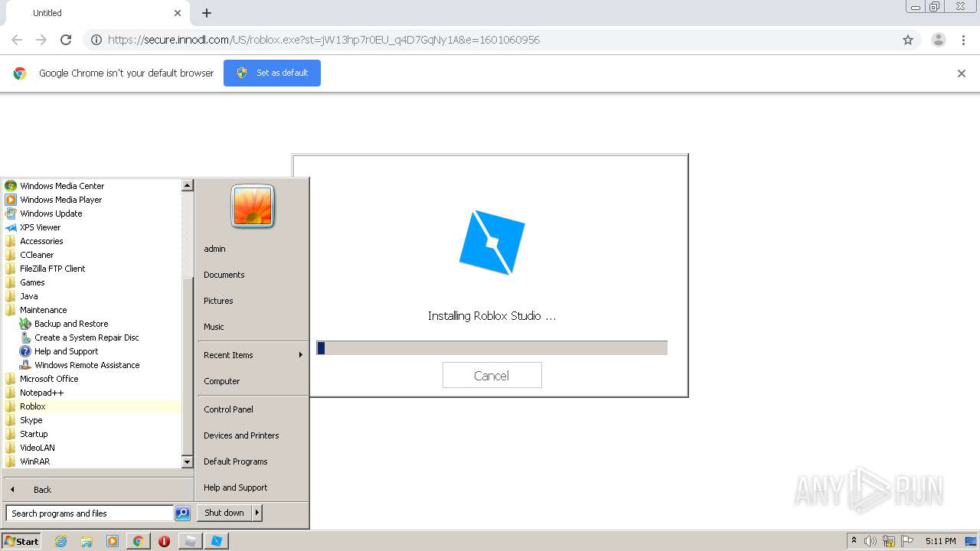Click the Shut down button
This screenshot has width=980, height=551.
224,513
